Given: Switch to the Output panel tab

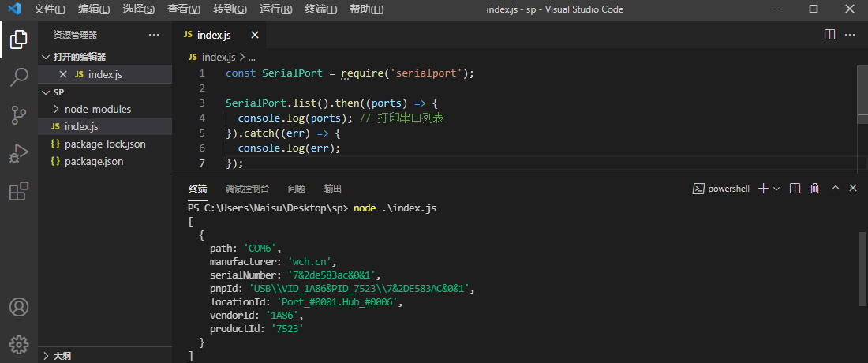Looking at the screenshot, I should point(333,189).
